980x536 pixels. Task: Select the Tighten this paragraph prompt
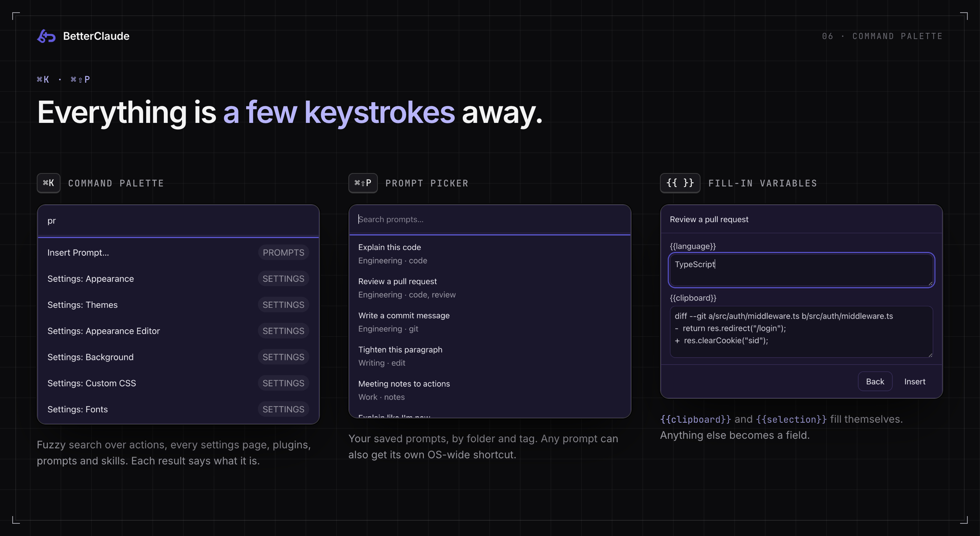coord(490,356)
